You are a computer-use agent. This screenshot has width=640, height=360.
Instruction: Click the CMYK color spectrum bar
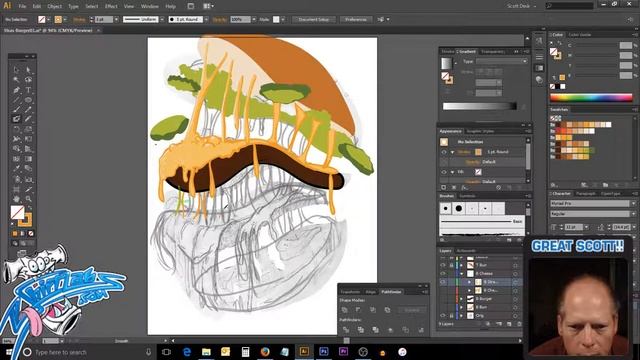591,98
